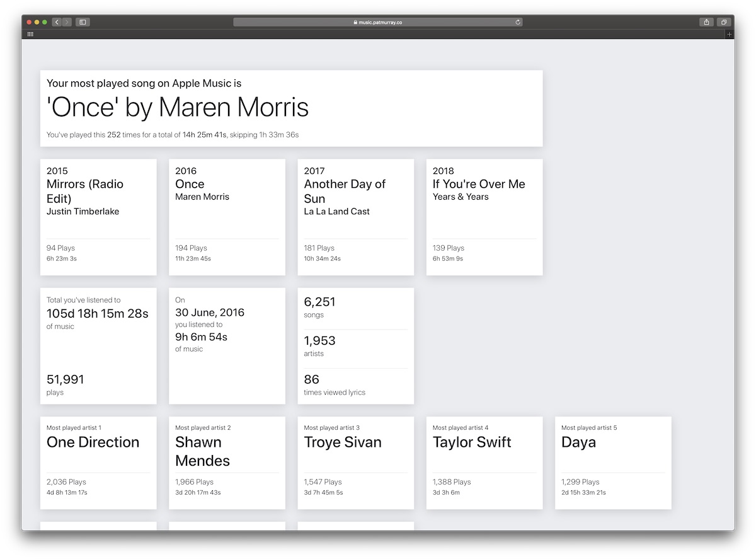Click the 1,388 Plays figure
The image size is (756, 559).
(x=452, y=482)
